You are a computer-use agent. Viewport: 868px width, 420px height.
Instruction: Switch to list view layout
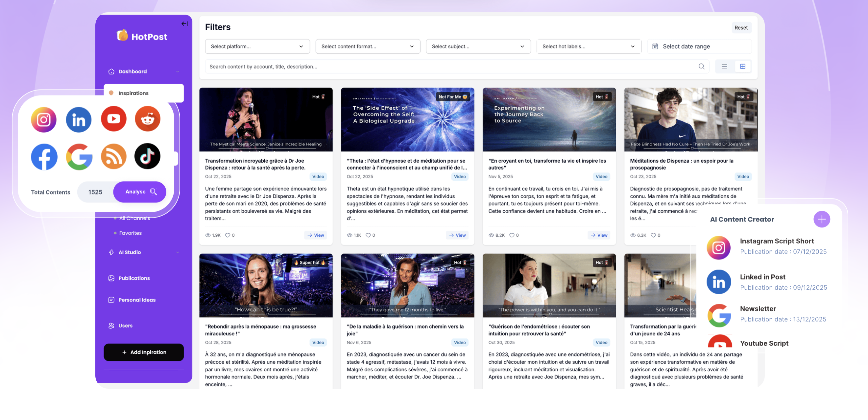[x=724, y=66]
